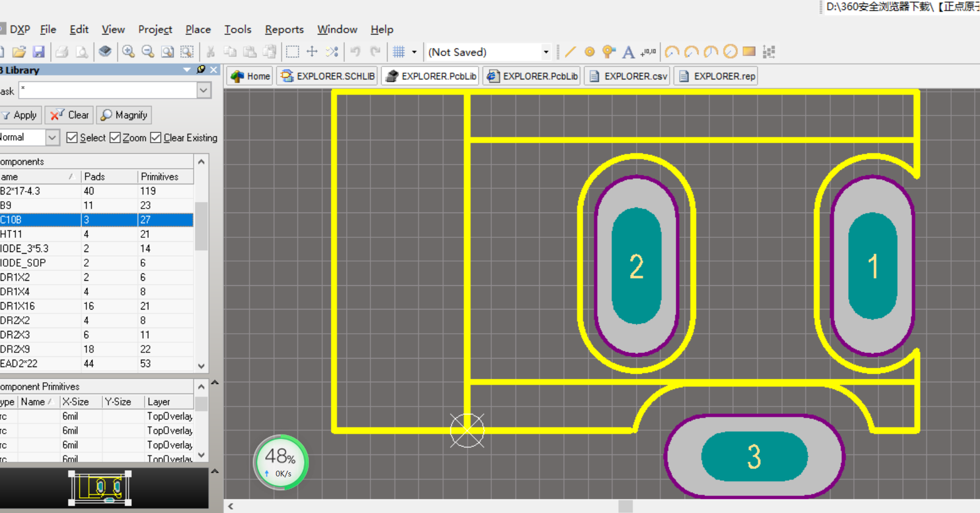This screenshot has width=980, height=513.
Task: Click the Paste Special clipboard icon
Action: point(270,52)
